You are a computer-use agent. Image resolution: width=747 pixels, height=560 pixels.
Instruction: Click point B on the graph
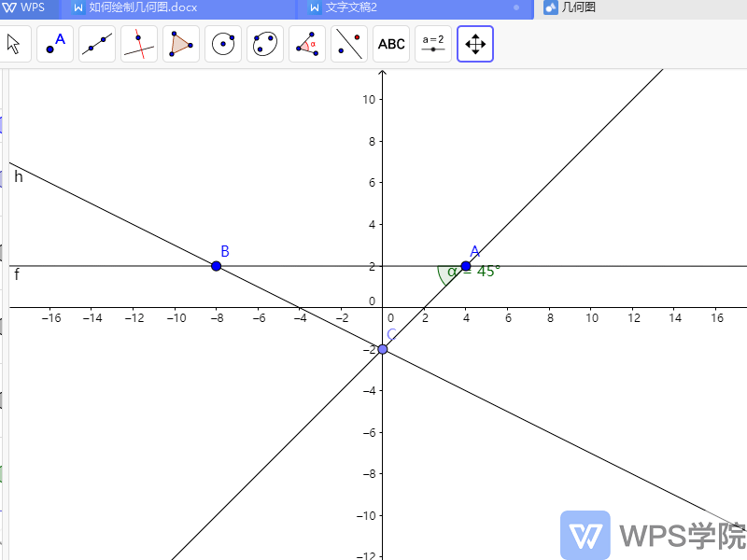[217, 266]
